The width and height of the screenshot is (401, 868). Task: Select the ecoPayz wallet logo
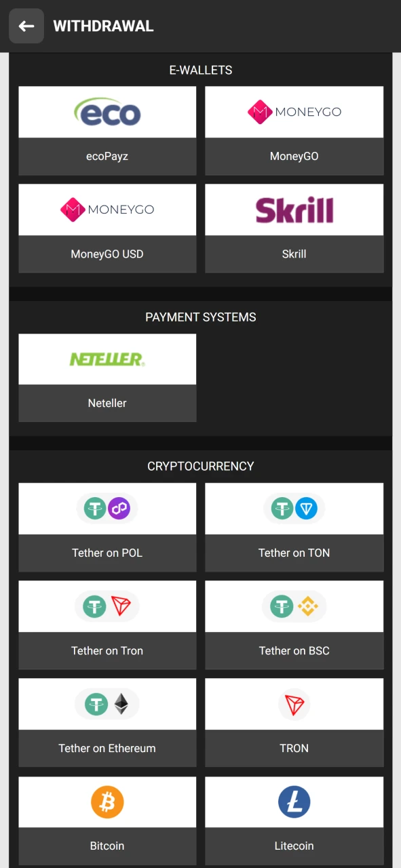(107, 112)
